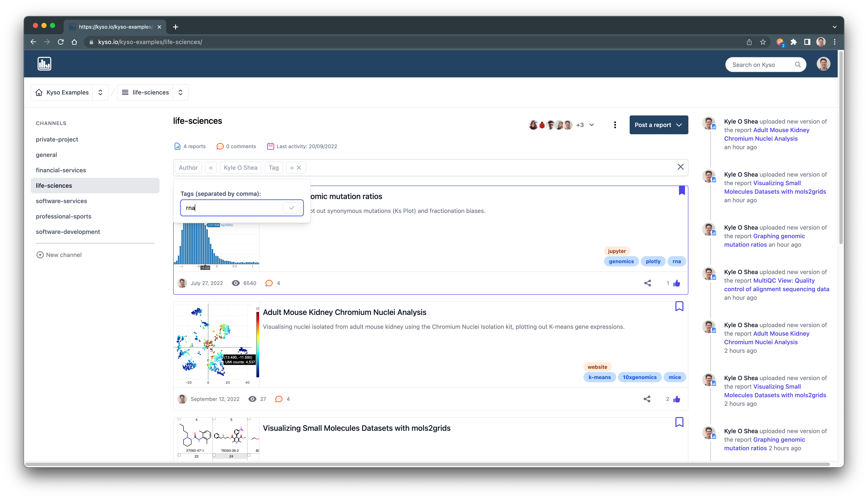Click the 4 reports icon
The height and width of the screenshot is (499, 868).
tap(177, 146)
